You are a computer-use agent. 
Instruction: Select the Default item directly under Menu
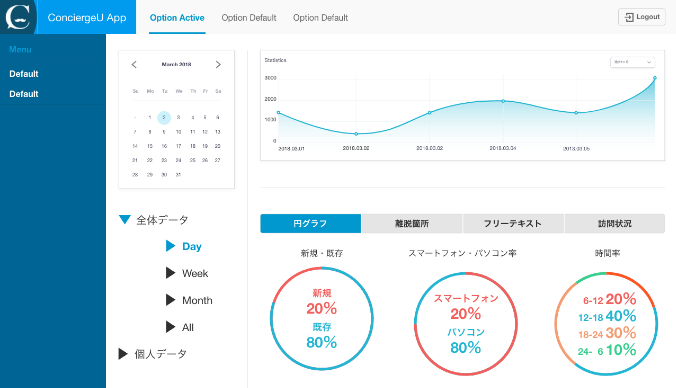[24, 74]
